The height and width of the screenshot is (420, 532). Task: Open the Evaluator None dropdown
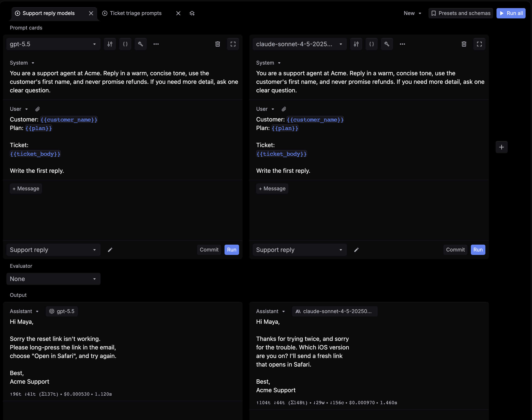(53, 279)
